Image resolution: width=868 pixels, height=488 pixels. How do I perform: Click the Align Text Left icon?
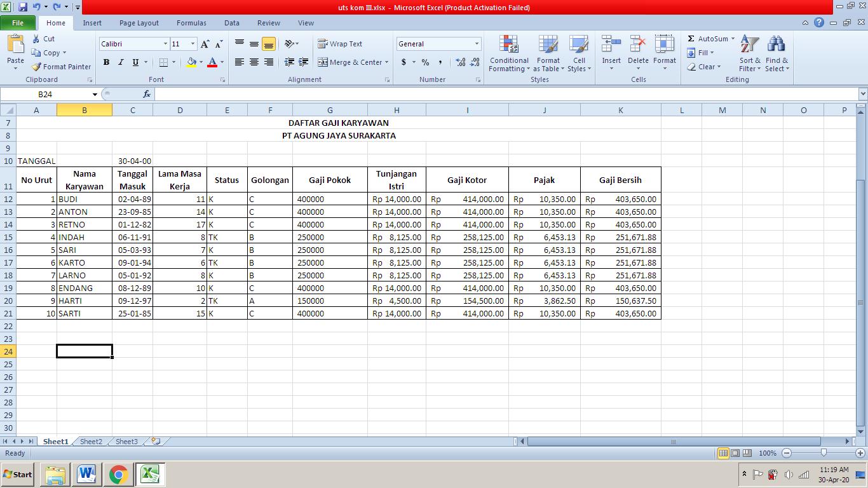click(x=240, y=62)
